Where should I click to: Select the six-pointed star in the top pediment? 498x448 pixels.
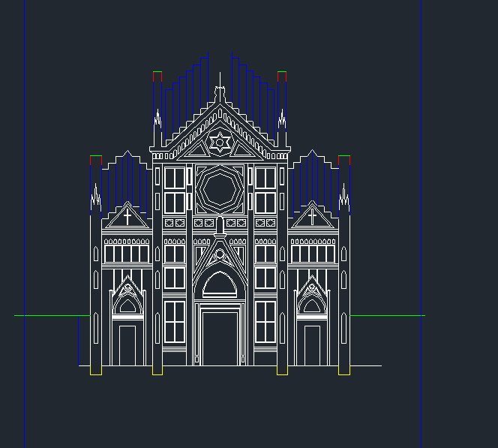(220, 143)
